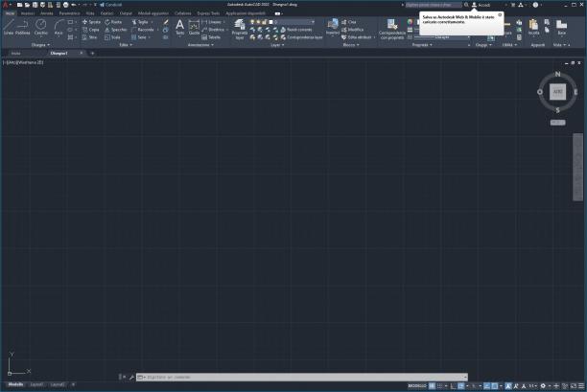Open the Express Tools ribbon tab
This screenshot has height=392, width=587.
[x=208, y=13]
